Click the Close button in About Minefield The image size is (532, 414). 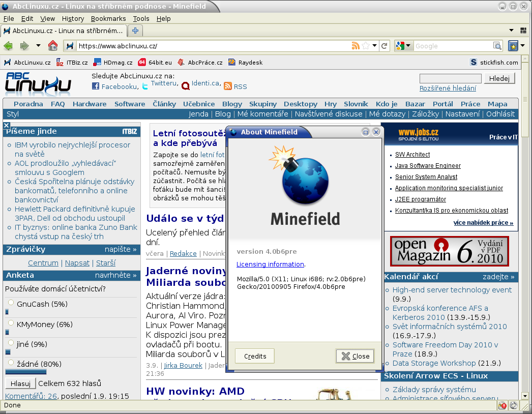tap(355, 356)
